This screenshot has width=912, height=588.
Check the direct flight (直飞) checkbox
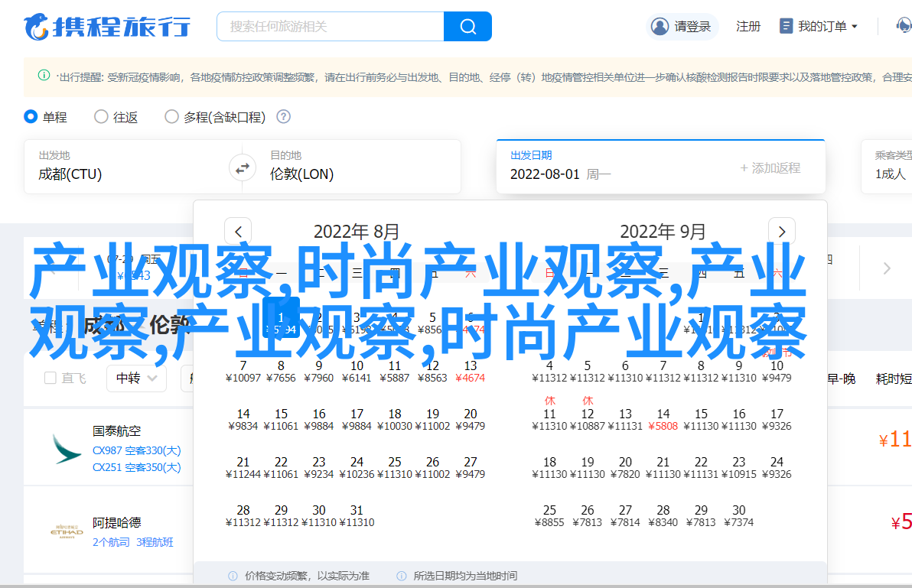50,378
